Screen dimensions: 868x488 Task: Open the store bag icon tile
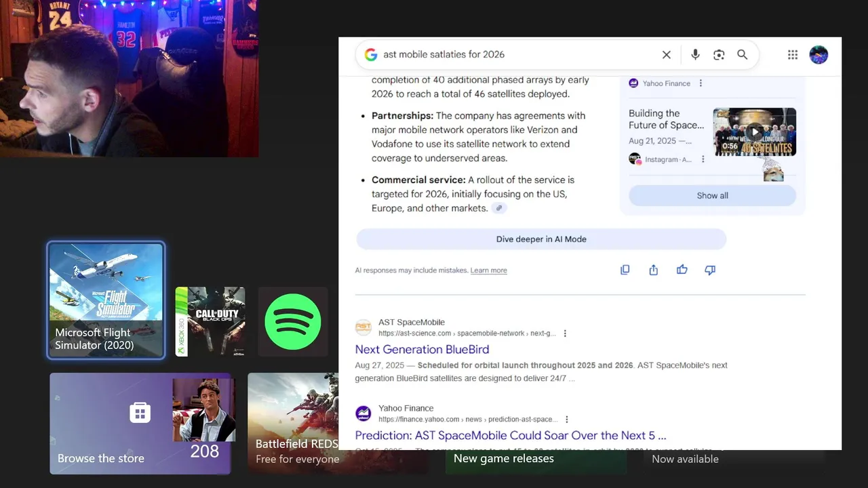[140, 412]
